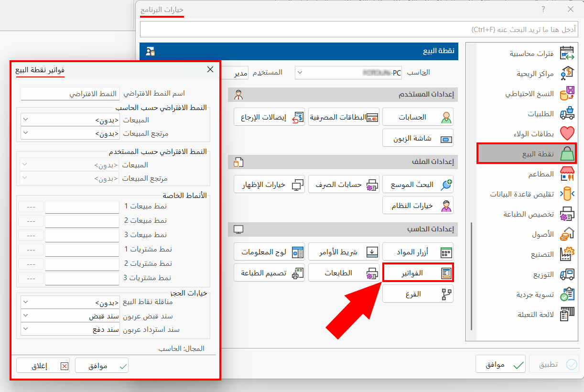Viewport: 584px width, 392px height.
Task: Open the الطلبيات orders truck icon
Action: pyautogui.click(x=568, y=113)
